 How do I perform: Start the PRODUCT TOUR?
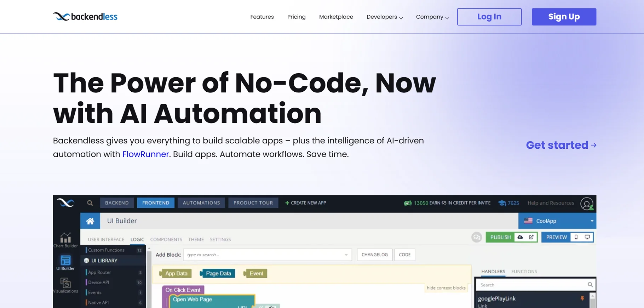253,203
